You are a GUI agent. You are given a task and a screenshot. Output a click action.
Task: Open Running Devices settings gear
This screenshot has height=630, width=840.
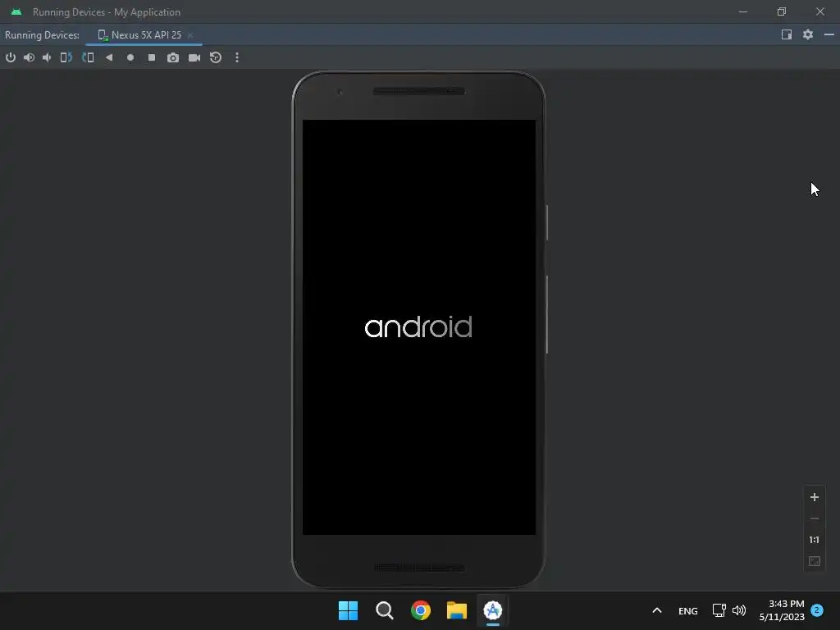click(x=808, y=34)
